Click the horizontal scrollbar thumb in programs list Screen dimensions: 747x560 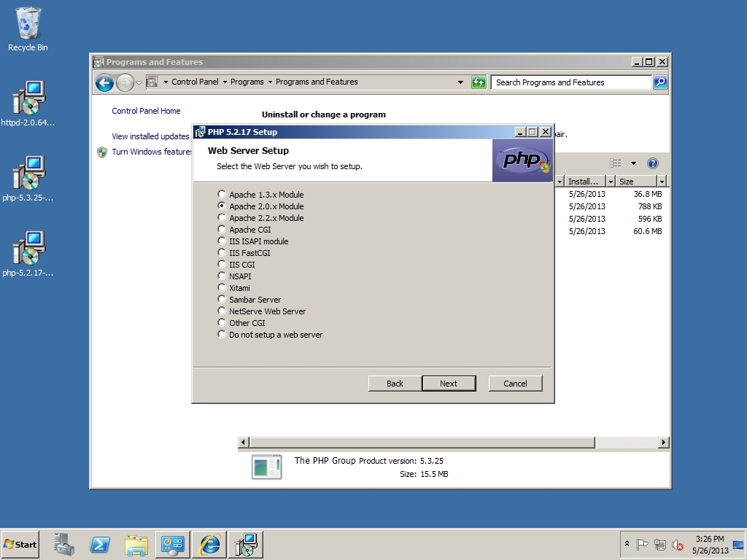[x=422, y=443]
